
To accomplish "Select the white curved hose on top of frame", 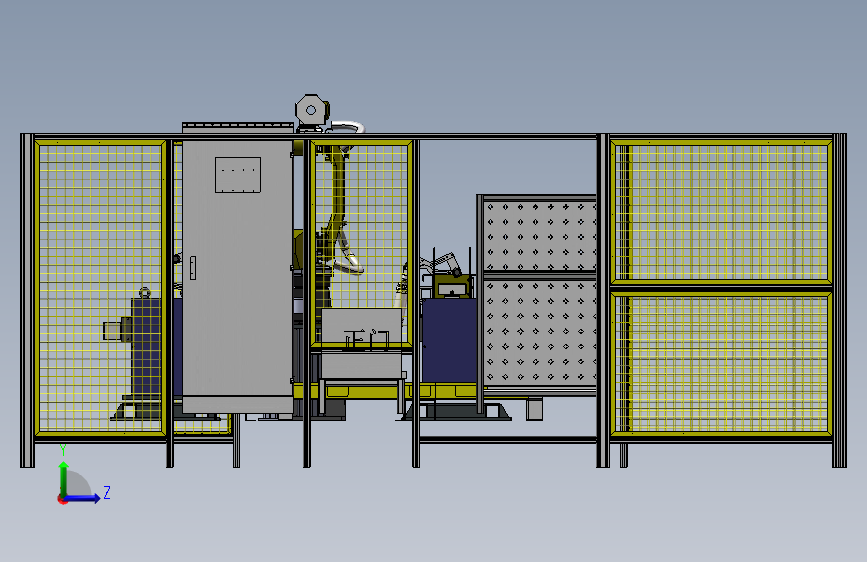I will (x=347, y=127).
